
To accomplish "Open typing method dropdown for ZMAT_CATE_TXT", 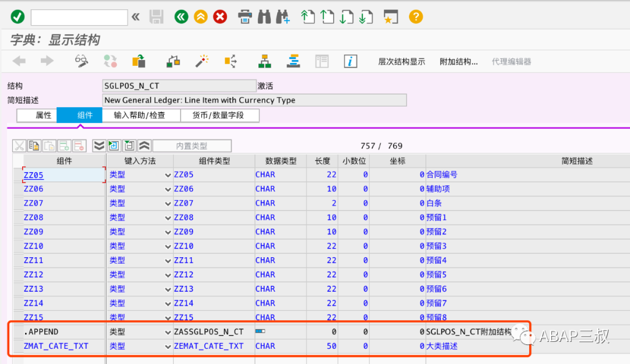I will [x=167, y=346].
